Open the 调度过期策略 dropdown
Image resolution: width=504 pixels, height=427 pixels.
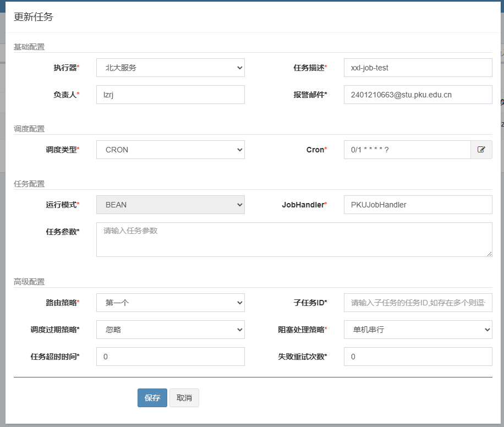[170, 330]
